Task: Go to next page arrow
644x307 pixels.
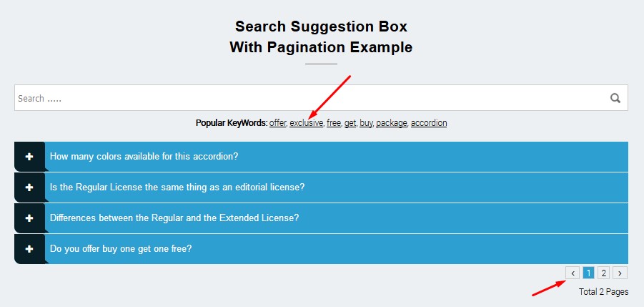Action: [620, 273]
